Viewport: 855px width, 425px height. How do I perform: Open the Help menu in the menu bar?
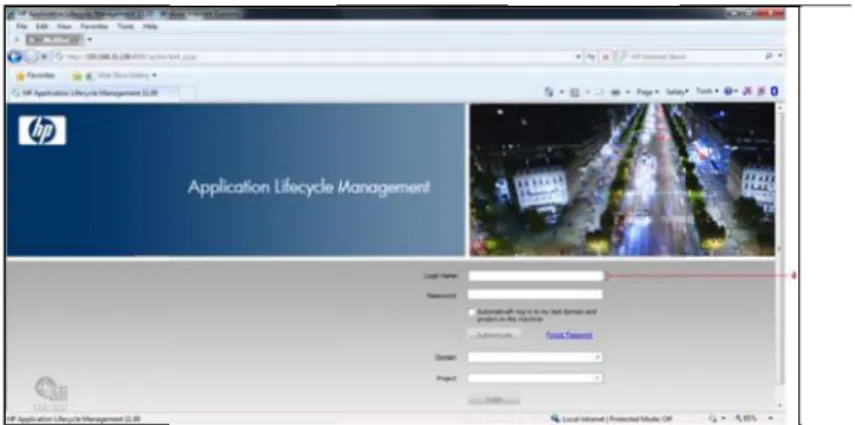point(150,26)
